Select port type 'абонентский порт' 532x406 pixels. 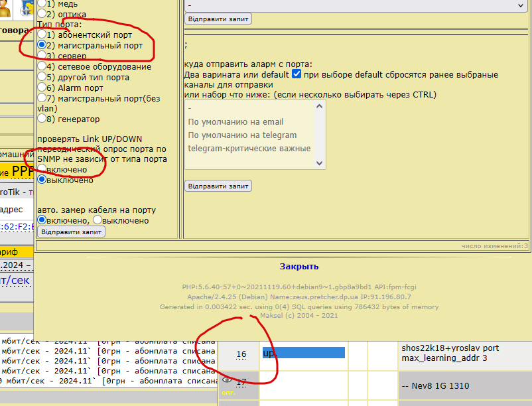(x=42, y=34)
